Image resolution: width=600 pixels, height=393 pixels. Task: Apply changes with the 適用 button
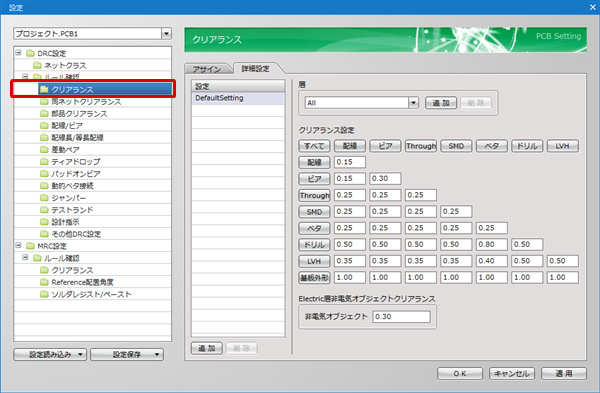coord(564,373)
